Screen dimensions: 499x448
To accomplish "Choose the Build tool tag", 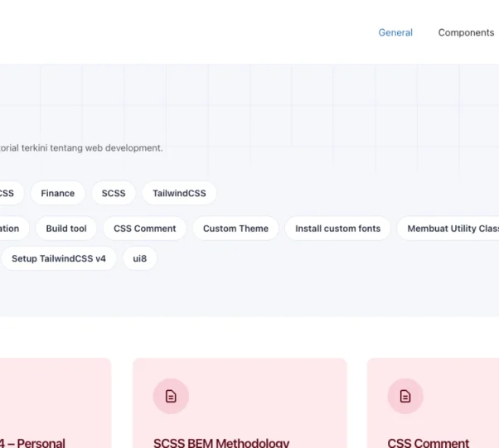I will 66,229.
